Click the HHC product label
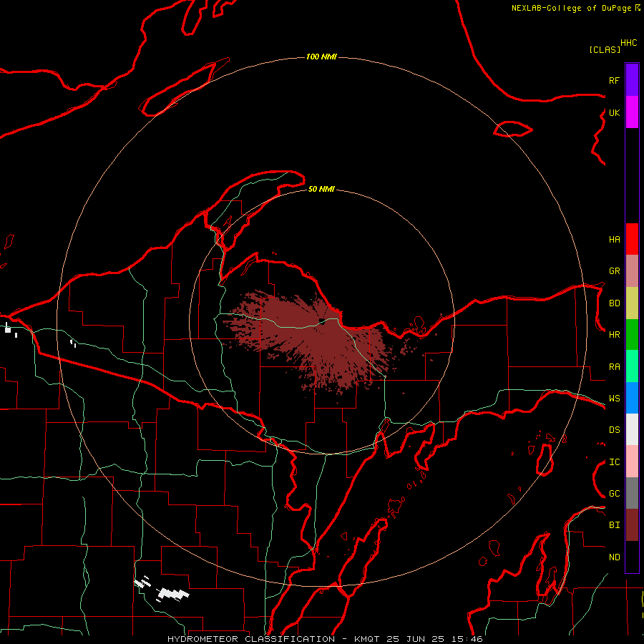 coord(629,43)
